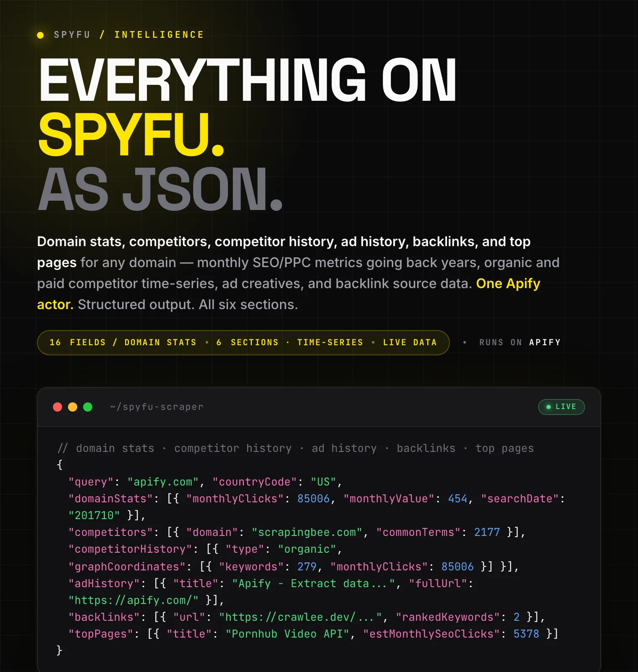Click the keywords number 279
The image size is (638, 672).
307,567
